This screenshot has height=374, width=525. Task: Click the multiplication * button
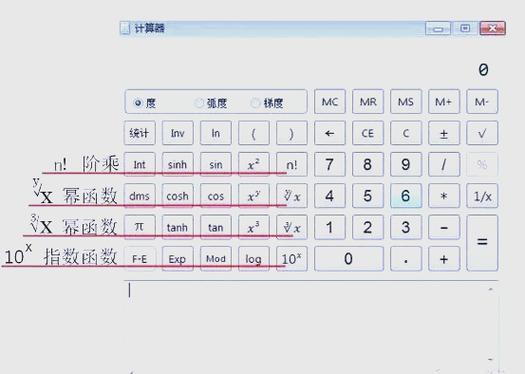444,196
